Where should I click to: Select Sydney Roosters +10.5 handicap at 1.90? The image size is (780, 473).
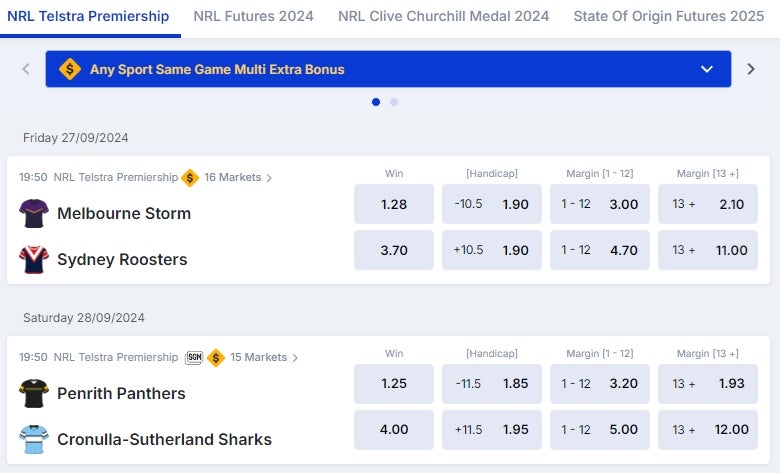click(x=491, y=250)
